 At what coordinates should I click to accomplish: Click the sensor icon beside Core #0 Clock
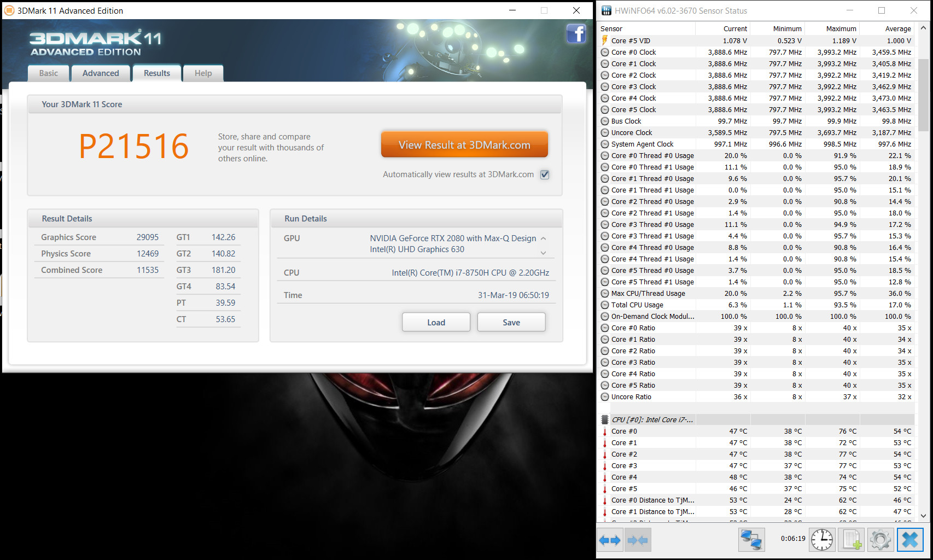pos(605,52)
